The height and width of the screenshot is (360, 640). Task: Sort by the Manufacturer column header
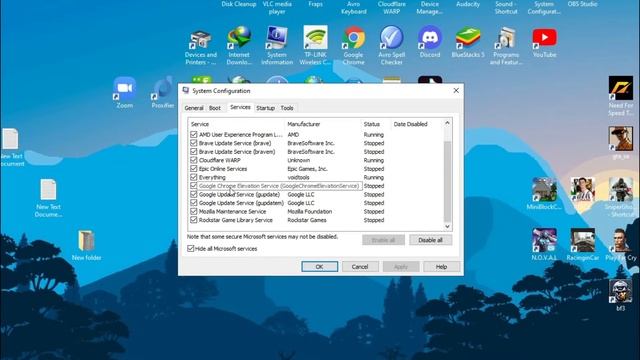click(x=323, y=124)
